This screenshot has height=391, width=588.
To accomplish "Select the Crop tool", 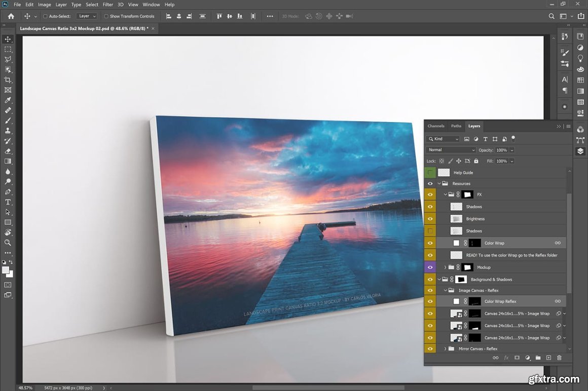I will coord(8,80).
